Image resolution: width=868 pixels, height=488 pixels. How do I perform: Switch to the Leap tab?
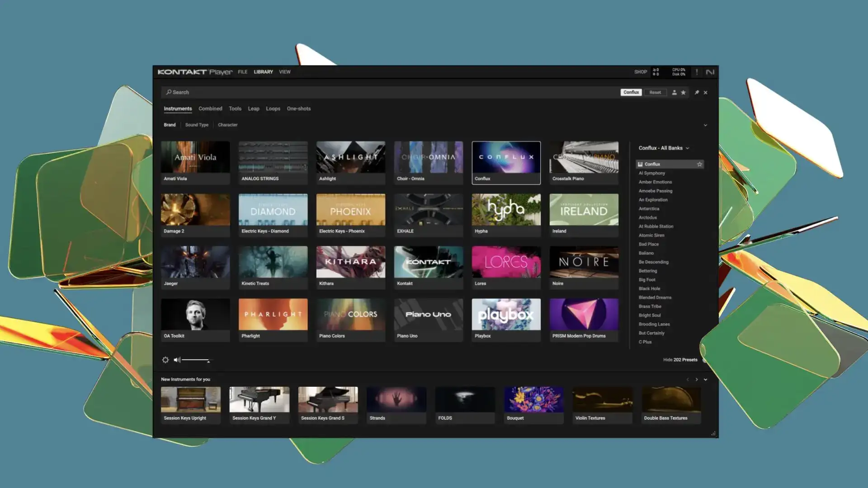254,109
